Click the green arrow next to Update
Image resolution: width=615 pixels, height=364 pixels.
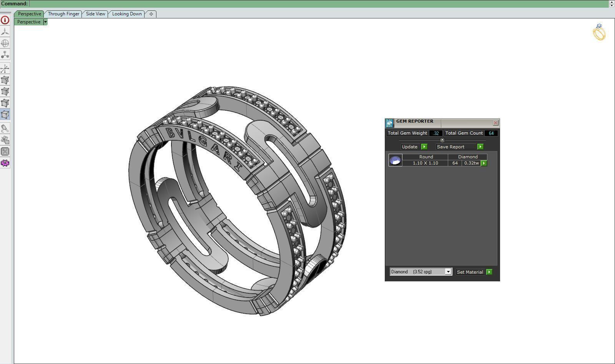(x=424, y=147)
